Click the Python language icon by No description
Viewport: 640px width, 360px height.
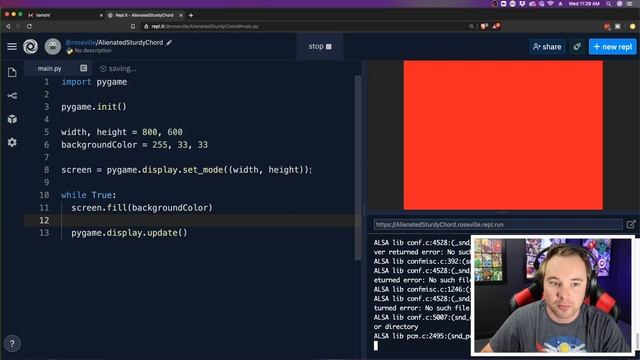pyautogui.click(x=70, y=51)
